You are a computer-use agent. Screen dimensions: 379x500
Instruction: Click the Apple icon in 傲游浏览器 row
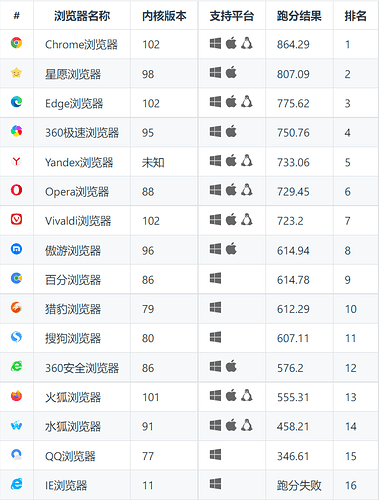[x=231, y=249]
